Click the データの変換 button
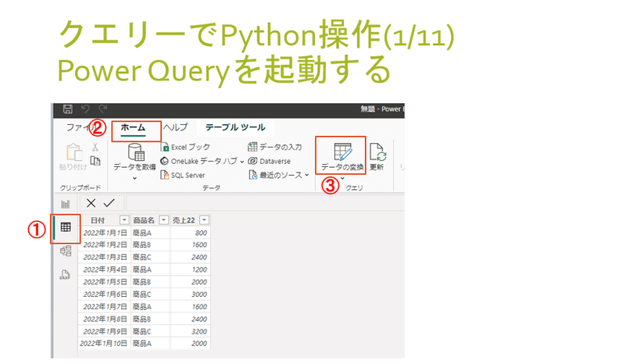This screenshot has width=625, height=364. (x=342, y=156)
